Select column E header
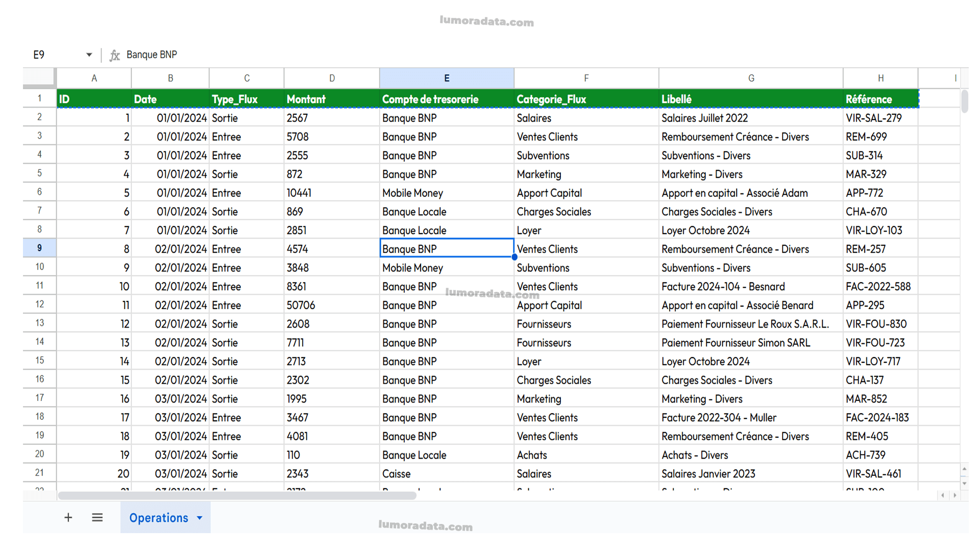Screen dimensions: 980x551 pyautogui.click(x=446, y=78)
